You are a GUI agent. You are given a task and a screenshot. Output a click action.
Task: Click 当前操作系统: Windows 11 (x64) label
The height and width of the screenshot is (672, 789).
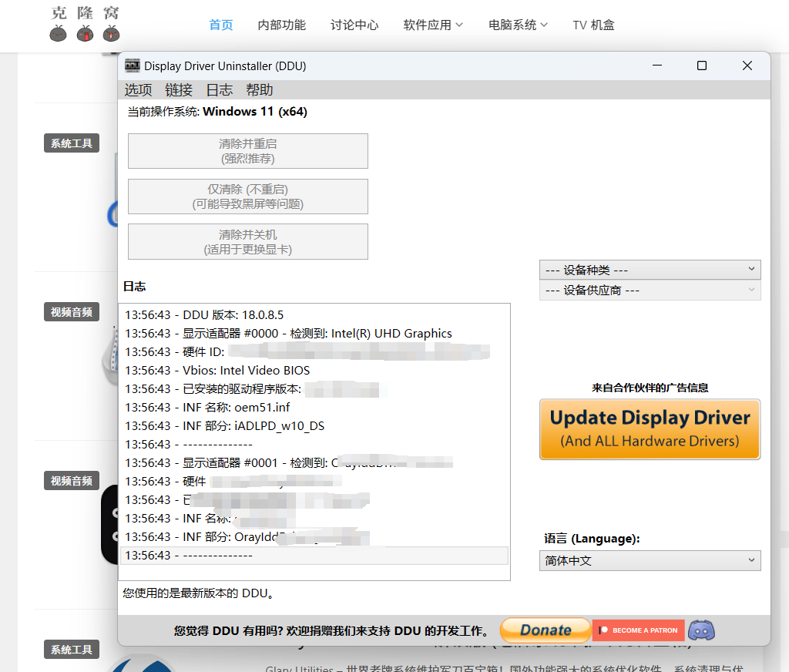click(x=217, y=111)
